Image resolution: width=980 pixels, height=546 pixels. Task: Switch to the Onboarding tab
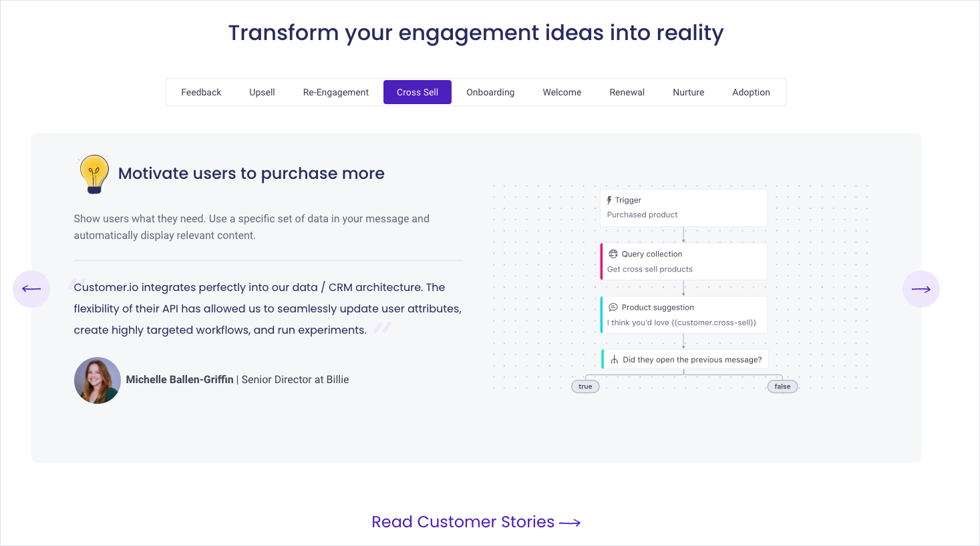pyautogui.click(x=490, y=92)
